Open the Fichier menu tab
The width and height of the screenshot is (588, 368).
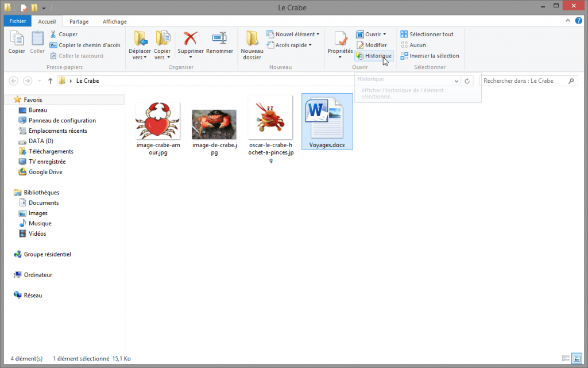18,21
